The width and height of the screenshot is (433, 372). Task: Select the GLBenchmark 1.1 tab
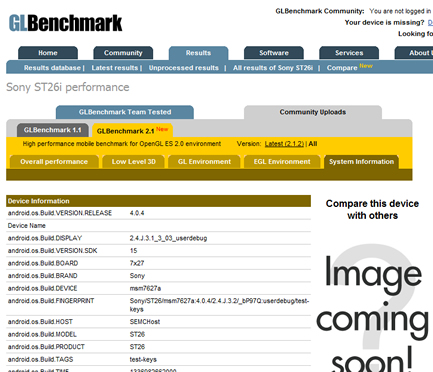[53, 130]
